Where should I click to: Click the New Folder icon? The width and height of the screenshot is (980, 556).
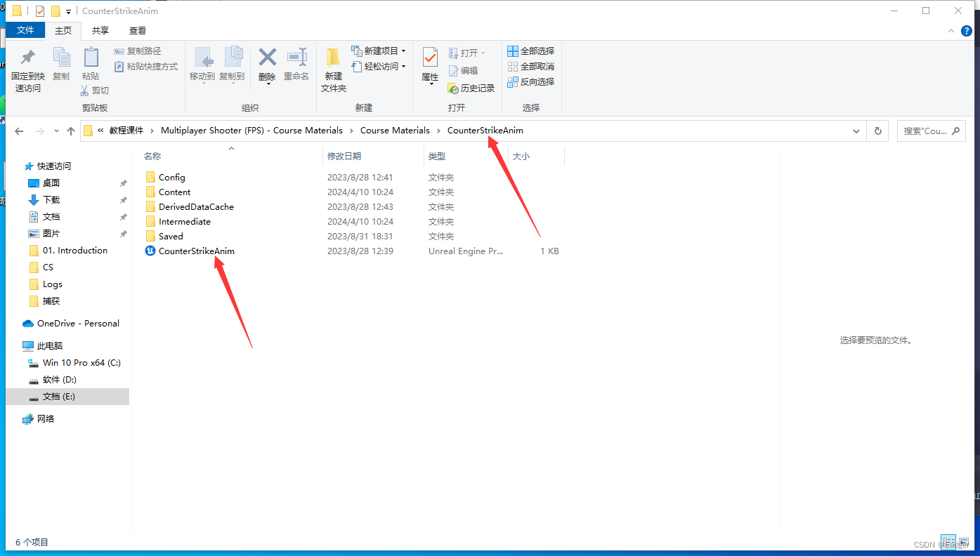coord(334,58)
